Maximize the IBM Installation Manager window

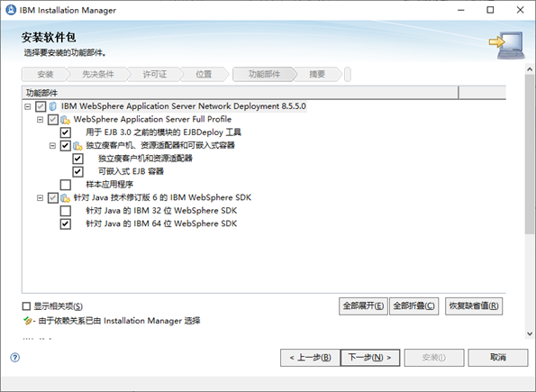coord(490,10)
